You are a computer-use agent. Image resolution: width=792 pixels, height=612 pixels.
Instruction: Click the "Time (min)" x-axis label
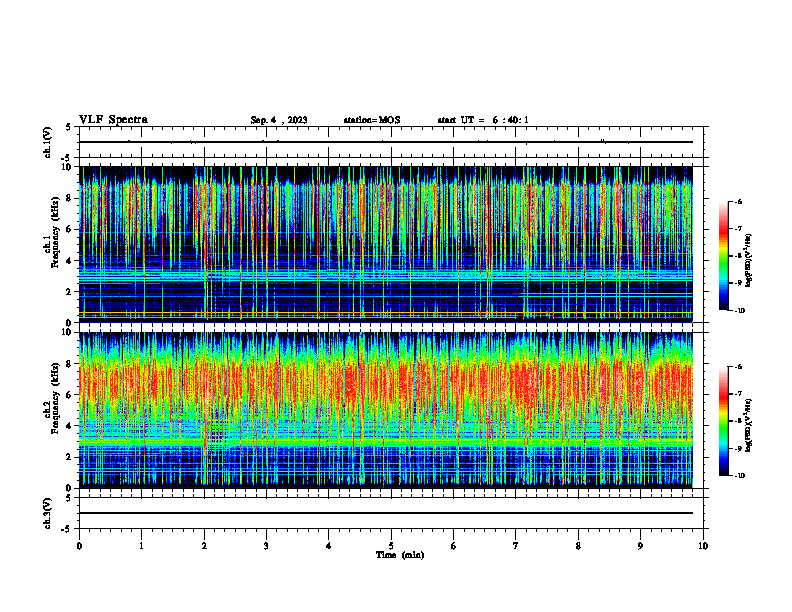(400, 555)
